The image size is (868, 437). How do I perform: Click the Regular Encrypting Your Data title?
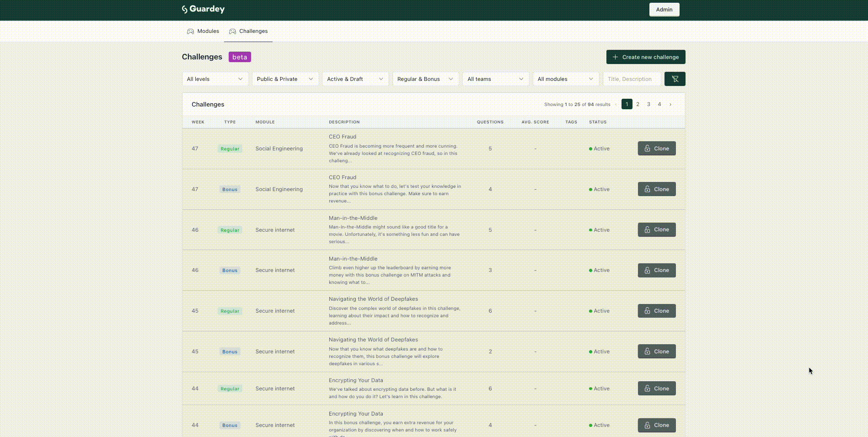356,380
